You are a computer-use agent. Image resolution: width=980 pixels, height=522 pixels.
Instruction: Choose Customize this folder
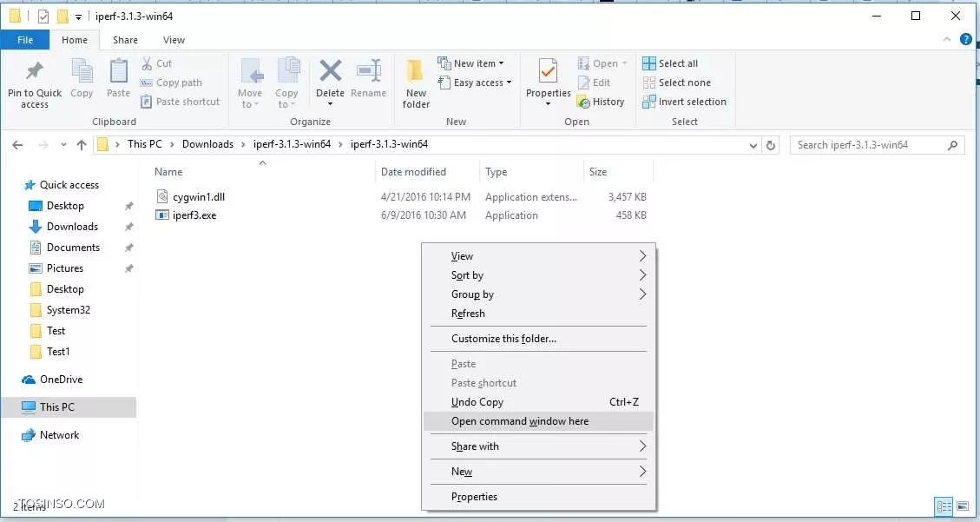pyautogui.click(x=539, y=339)
